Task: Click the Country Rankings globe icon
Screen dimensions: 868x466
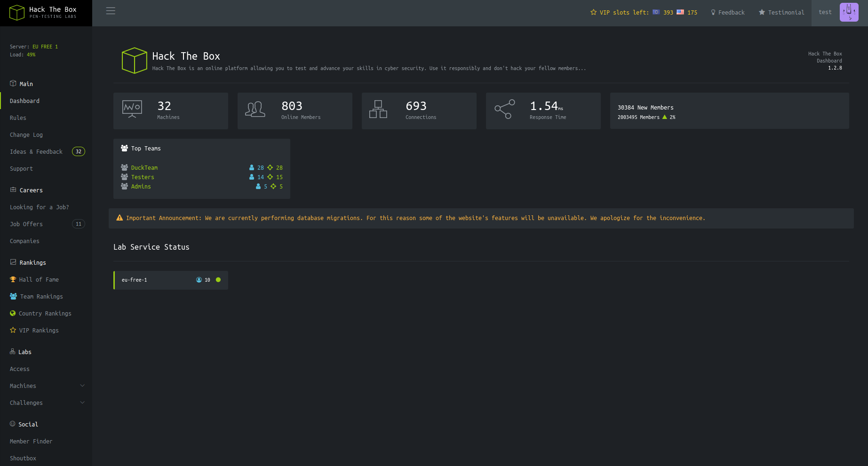Action: coord(13,313)
